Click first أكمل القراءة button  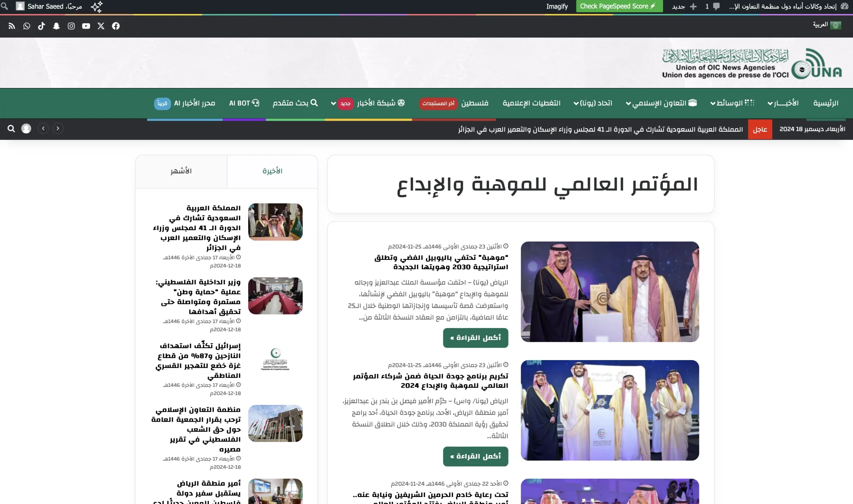point(475,338)
